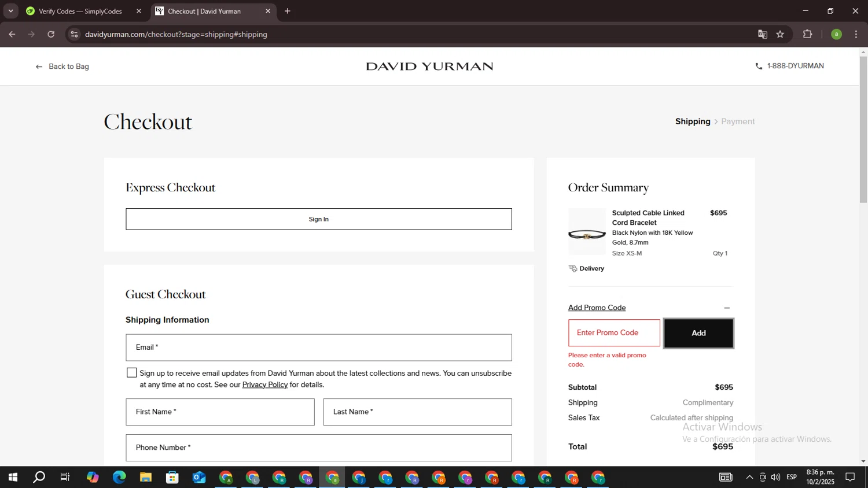Click the Delivery truck icon in Order Summary

click(573, 268)
